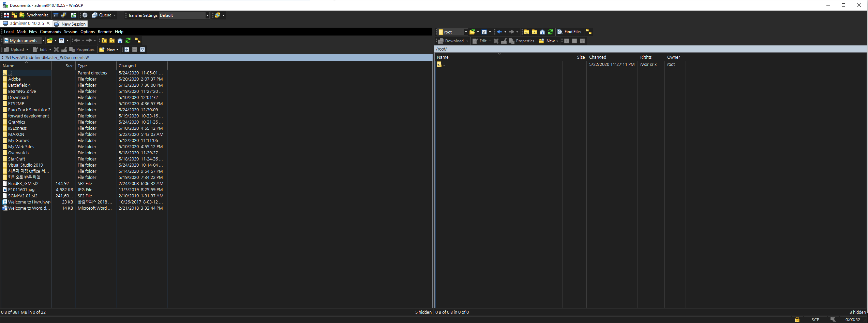Sort remote files by Rights column
Image resolution: width=868 pixels, height=323 pixels.
click(x=651, y=57)
